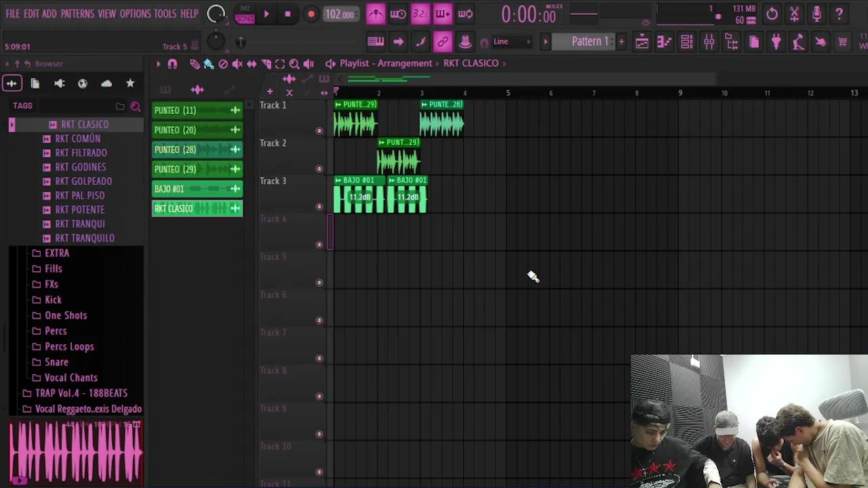Toggle the 3-2-1 recording countdown
Viewport: 868px width, 488px height.
point(420,14)
